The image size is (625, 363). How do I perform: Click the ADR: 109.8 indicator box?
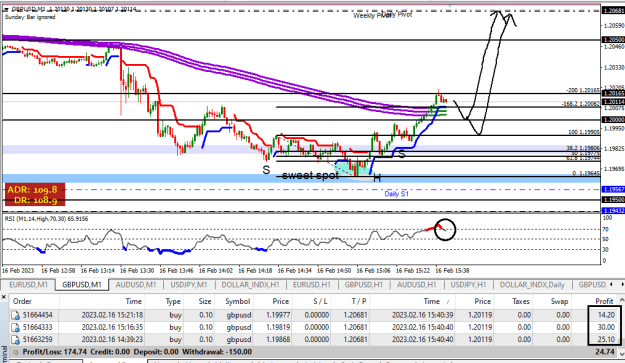click(34, 194)
